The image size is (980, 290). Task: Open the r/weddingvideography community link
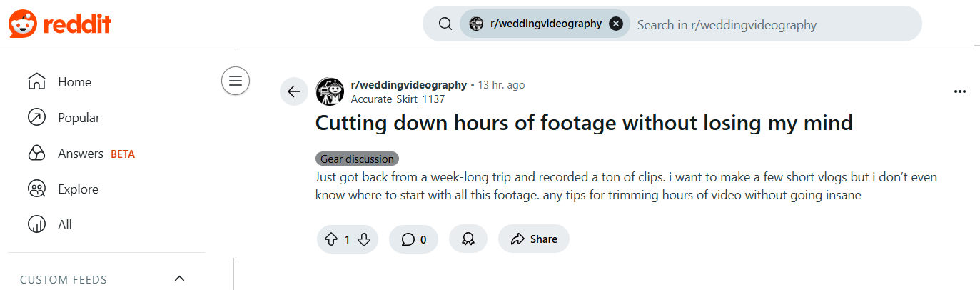(408, 85)
